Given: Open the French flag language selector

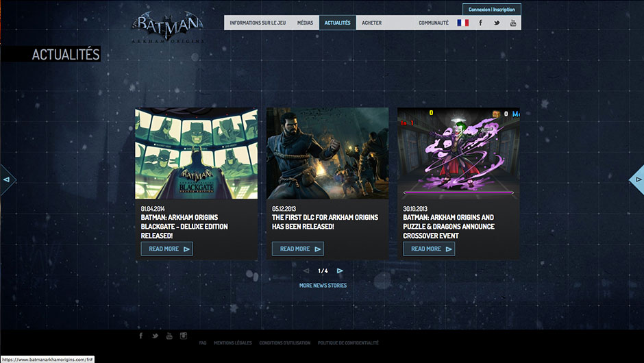Looking at the screenshot, I should click(x=463, y=23).
